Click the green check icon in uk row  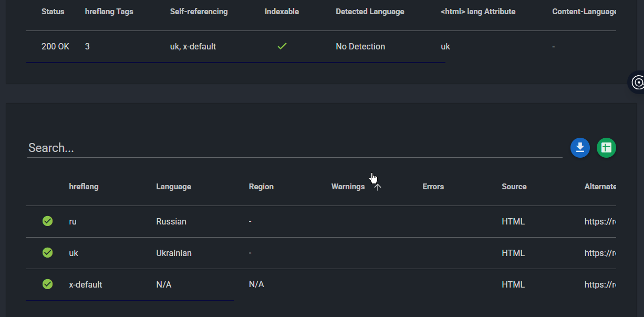pyautogui.click(x=48, y=253)
